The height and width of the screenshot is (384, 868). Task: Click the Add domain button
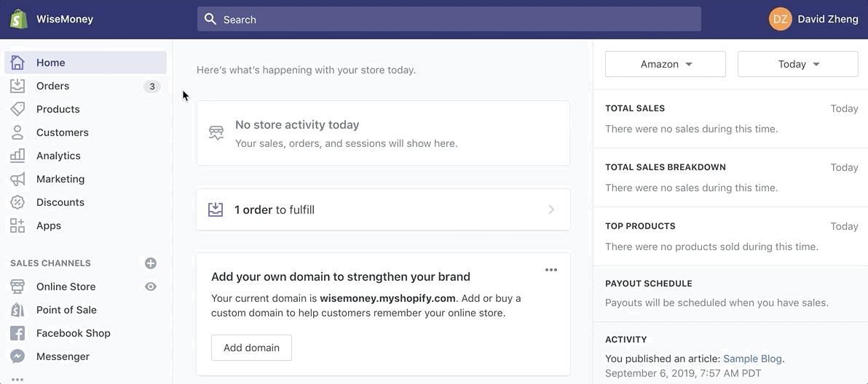coord(251,348)
